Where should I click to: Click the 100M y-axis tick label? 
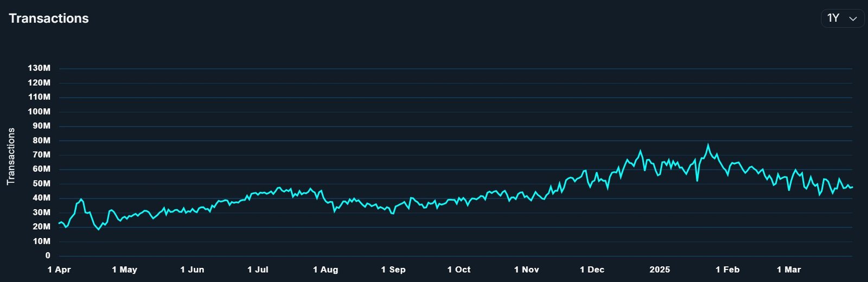39,111
